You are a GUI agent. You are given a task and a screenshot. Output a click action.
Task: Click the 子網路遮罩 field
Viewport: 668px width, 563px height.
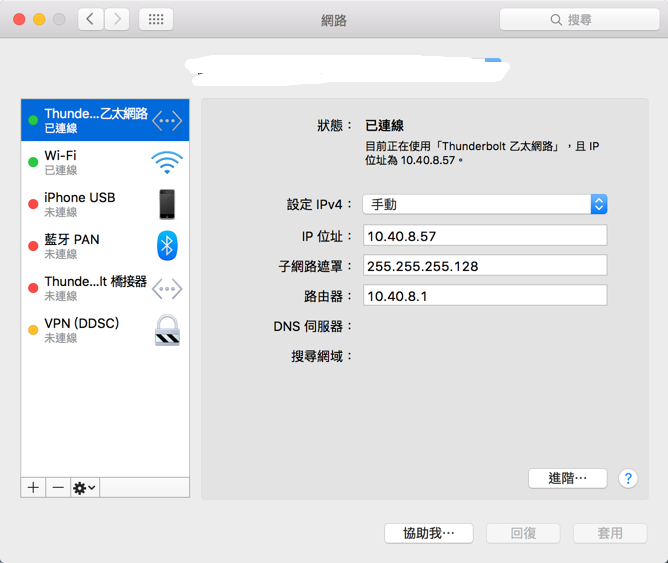[x=485, y=265]
